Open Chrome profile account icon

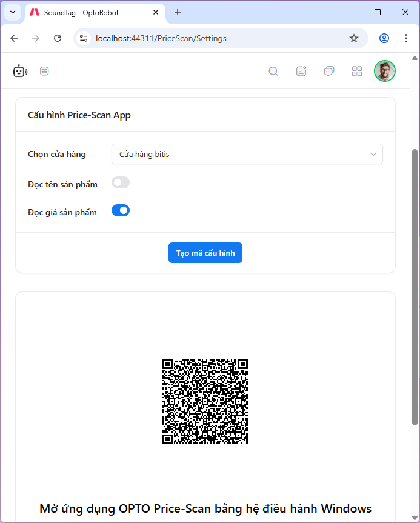pos(384,38)
